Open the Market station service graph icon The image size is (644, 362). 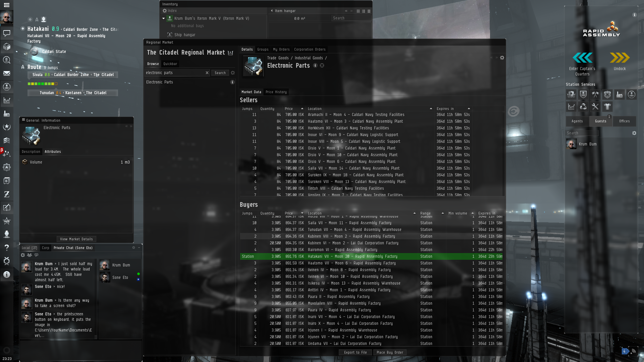[x=571, y=107]
